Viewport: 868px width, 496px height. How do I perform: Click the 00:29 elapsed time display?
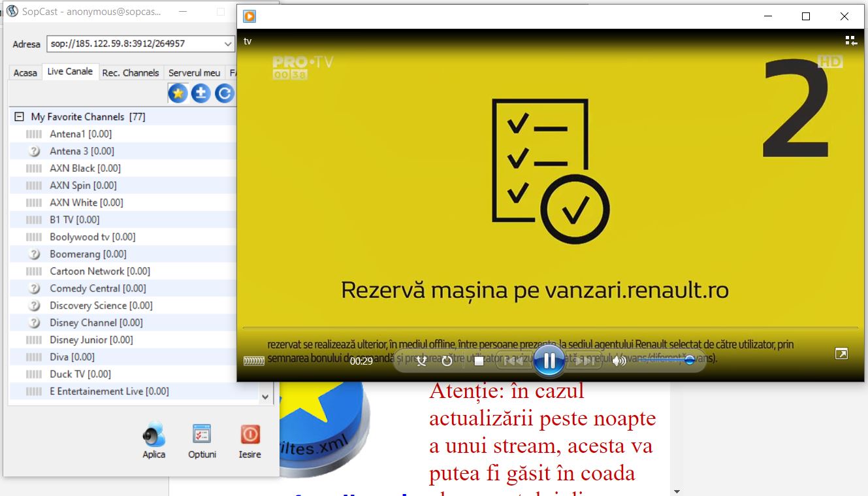(361, 361)
